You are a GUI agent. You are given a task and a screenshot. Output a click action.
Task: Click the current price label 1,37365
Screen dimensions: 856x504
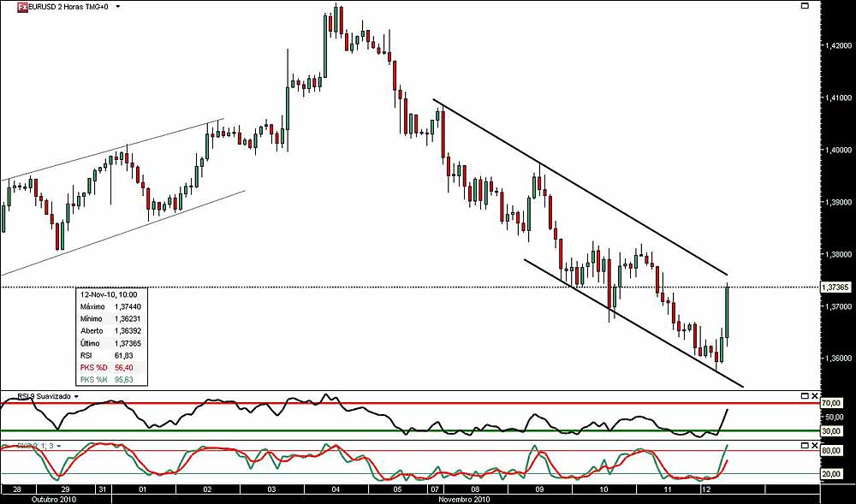click(834, 287)
